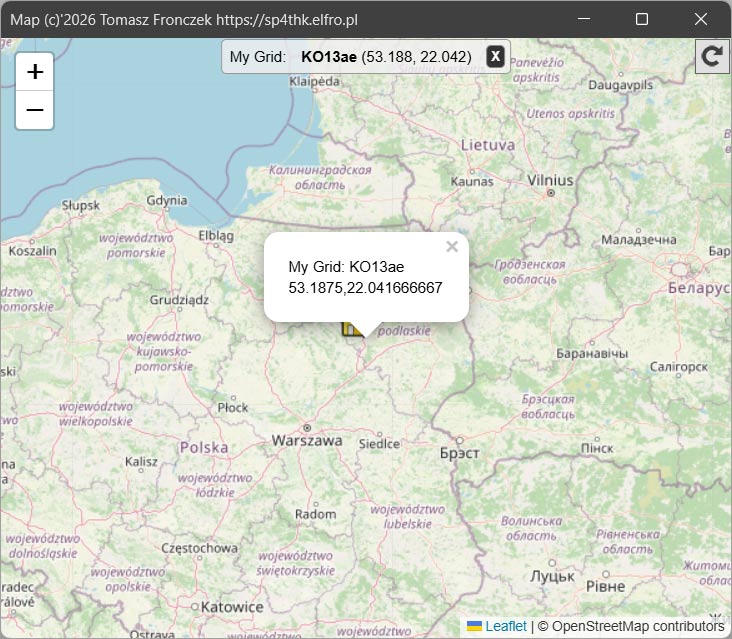Minimize the map window
Viewport: 732px width, 639px height.
583,19
